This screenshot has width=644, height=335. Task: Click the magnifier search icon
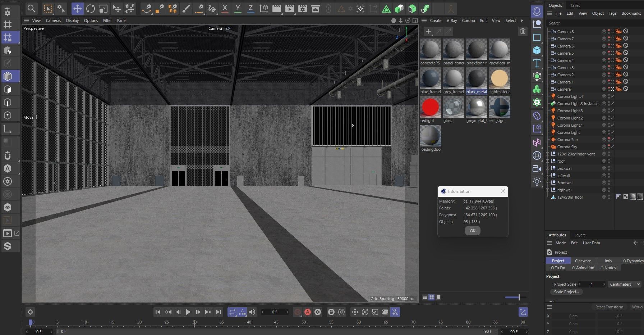coord(31,8)
